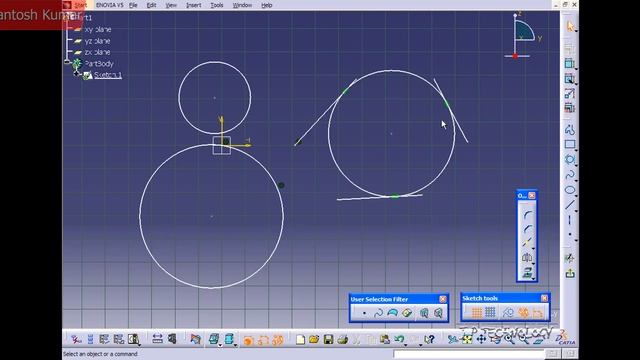Choose the Point tool
640x360 pixels.
click(x=570, y=235)
